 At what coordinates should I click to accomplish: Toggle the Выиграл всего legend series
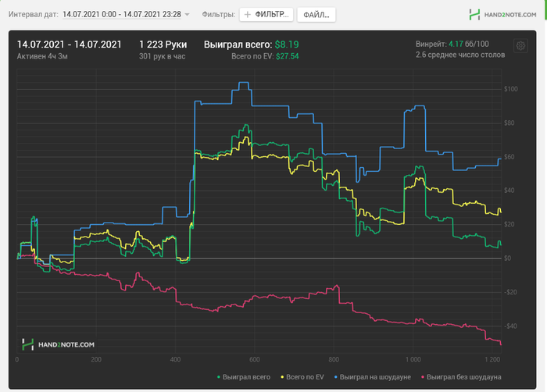244,377
